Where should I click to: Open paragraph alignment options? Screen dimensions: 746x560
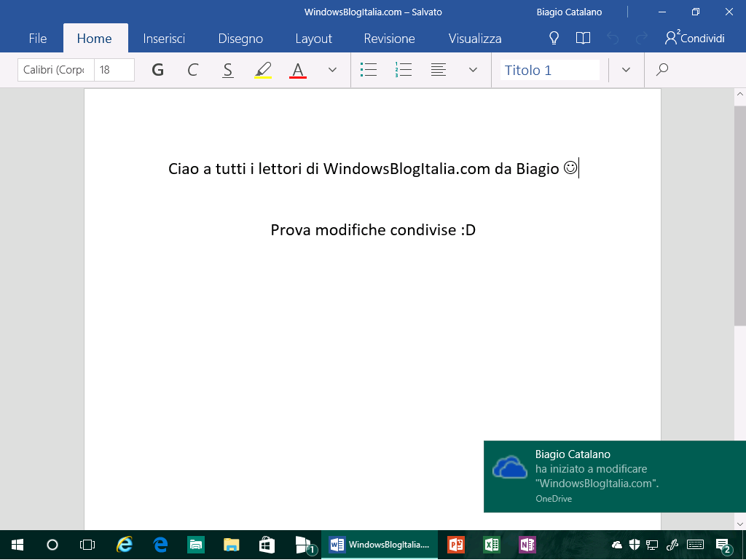(x=439, y=70)
